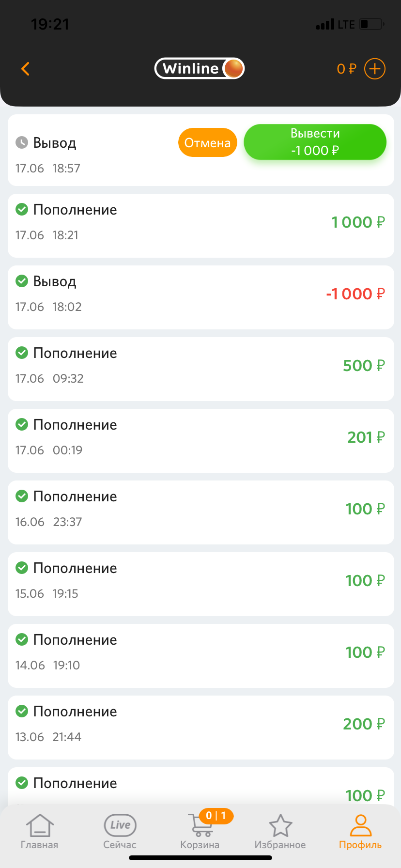401x868 pixels.
Task: Select the 13.06 21:44 200 ₽ transaction
Action: 200,728
